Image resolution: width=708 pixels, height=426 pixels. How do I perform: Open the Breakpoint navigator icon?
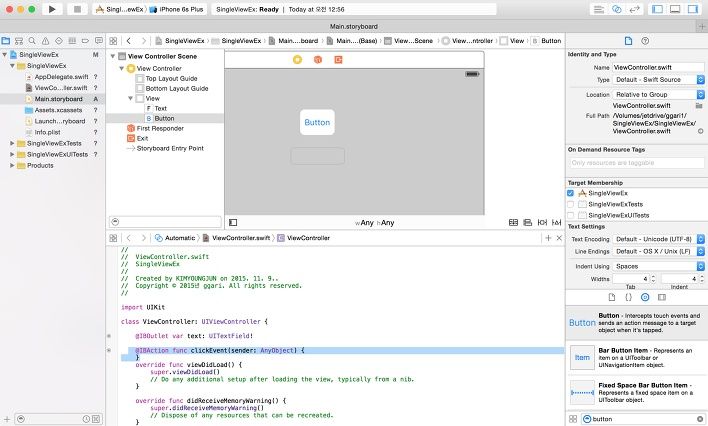(85, 41)
